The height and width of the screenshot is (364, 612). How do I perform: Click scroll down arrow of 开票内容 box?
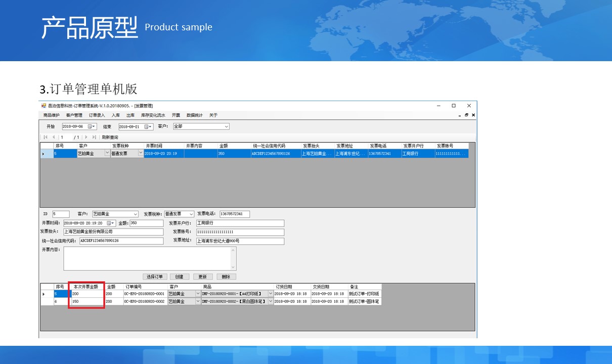233,267
